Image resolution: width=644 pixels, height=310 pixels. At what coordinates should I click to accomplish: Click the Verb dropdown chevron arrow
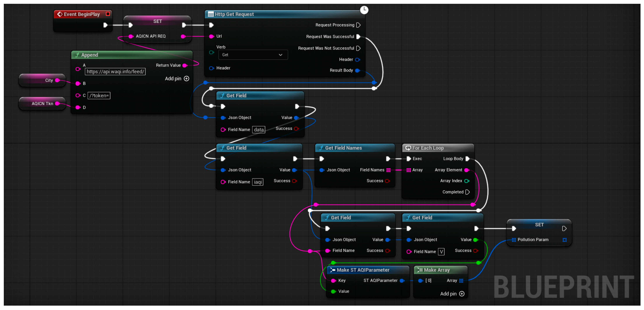click(280, 55)
